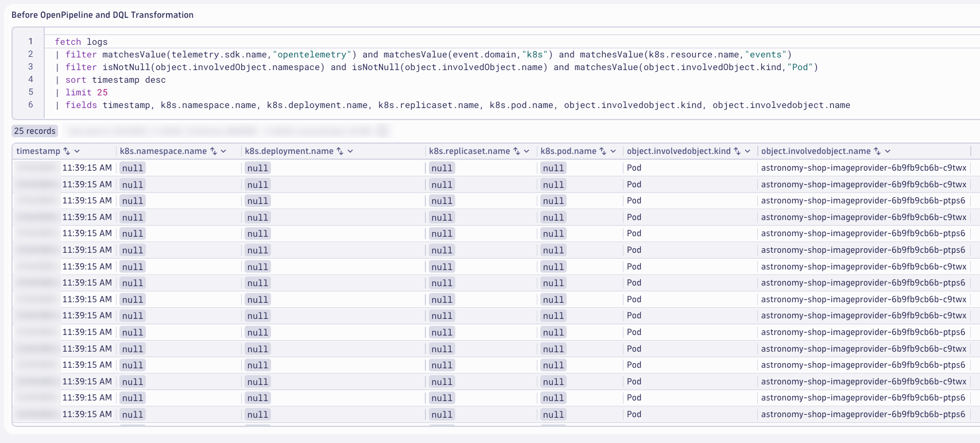
Task: Select the k8s.namespace.name header label
Action: [163, 151]
